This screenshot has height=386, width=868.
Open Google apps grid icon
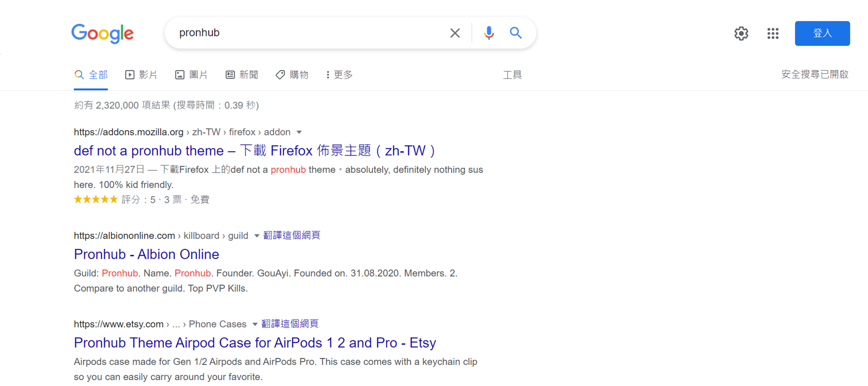[x=773, y=33]
